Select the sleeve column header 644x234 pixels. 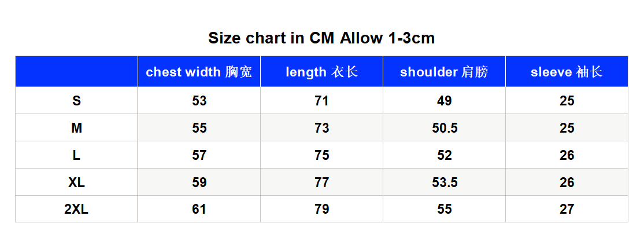click(567, 72)
